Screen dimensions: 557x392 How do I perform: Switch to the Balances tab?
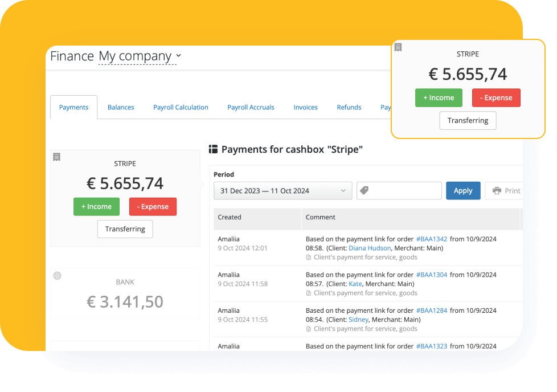[120, 107]
